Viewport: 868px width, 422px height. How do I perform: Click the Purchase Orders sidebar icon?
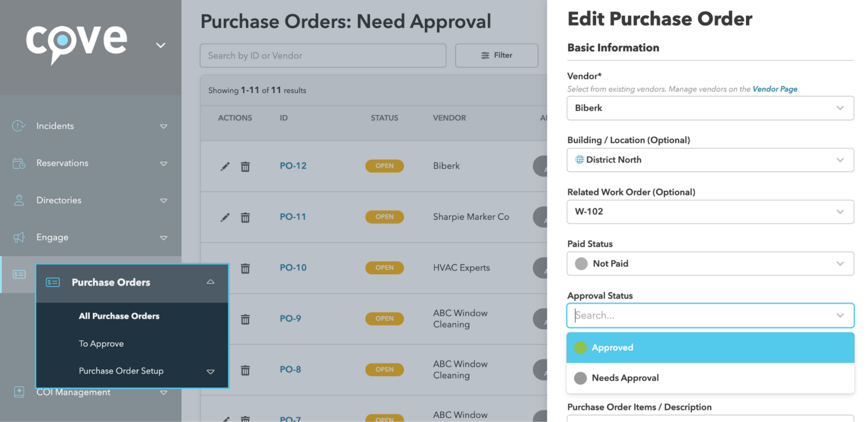click(19, 274)
